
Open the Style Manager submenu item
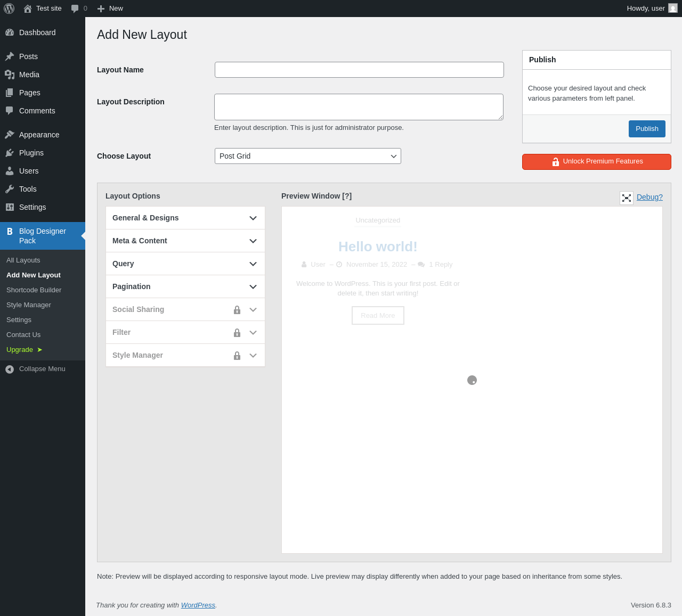[x=29, y=305]
